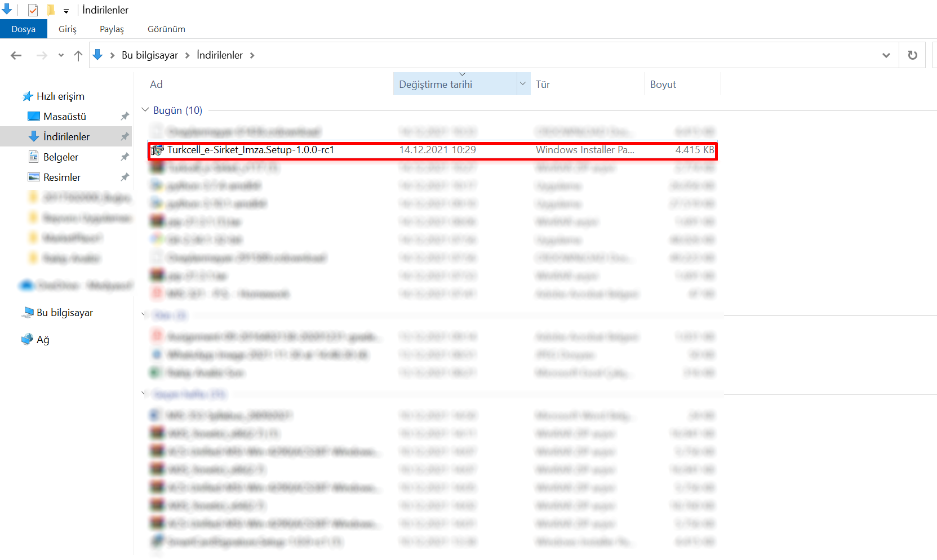This screenshot has height=560, width=937.
Task: Sort by the Boyut column header
Action: point(663,85)
